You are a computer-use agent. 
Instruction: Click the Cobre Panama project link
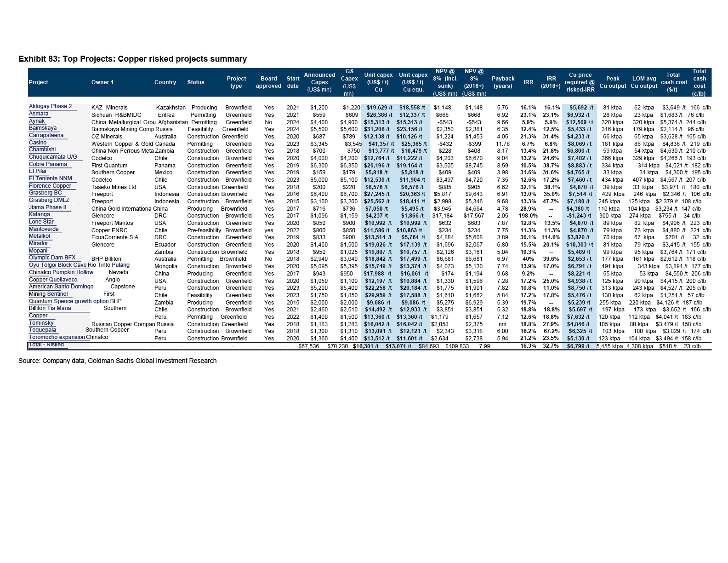click(48, 164)
